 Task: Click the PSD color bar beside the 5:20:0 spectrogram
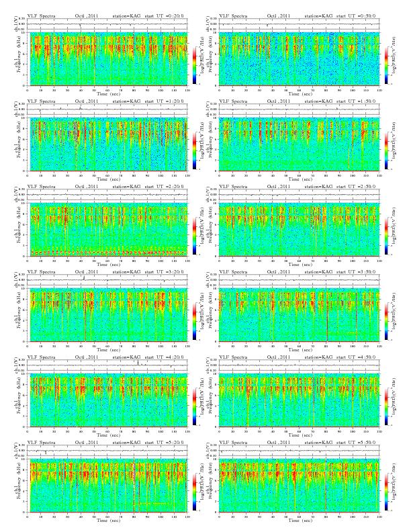pos(194,492)
